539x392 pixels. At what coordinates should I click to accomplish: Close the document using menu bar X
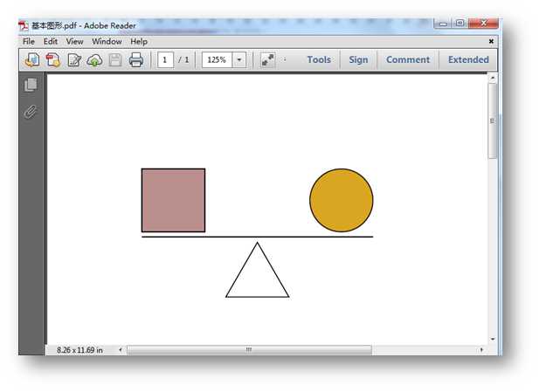point(491,41)
